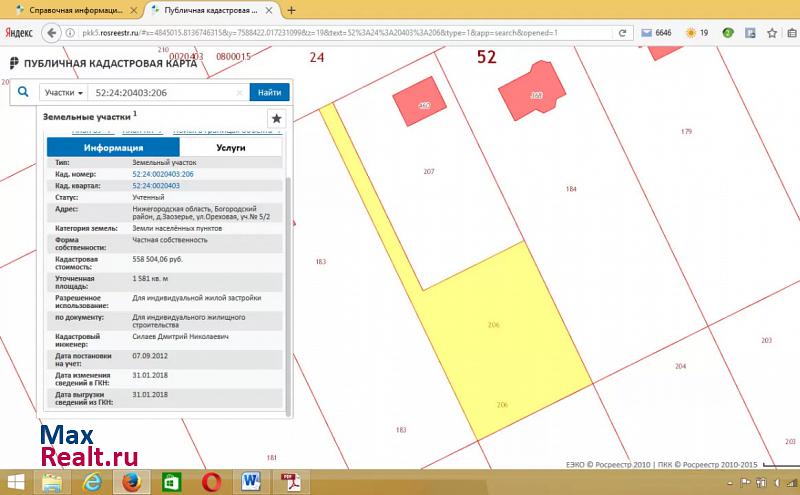Launch Opera browser from taskbar
The image size is (800, 495).
pyautogui.click(x=211, y=482)
